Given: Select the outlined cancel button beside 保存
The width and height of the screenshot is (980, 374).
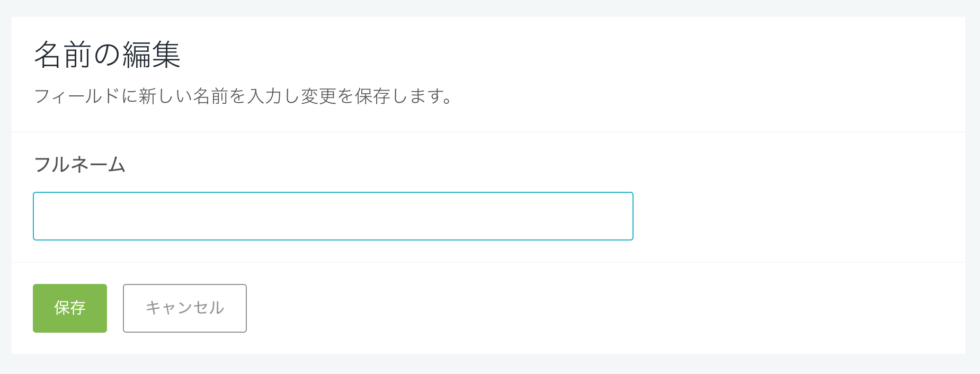Looking at the screenshot, I should (x=185, y=308).
